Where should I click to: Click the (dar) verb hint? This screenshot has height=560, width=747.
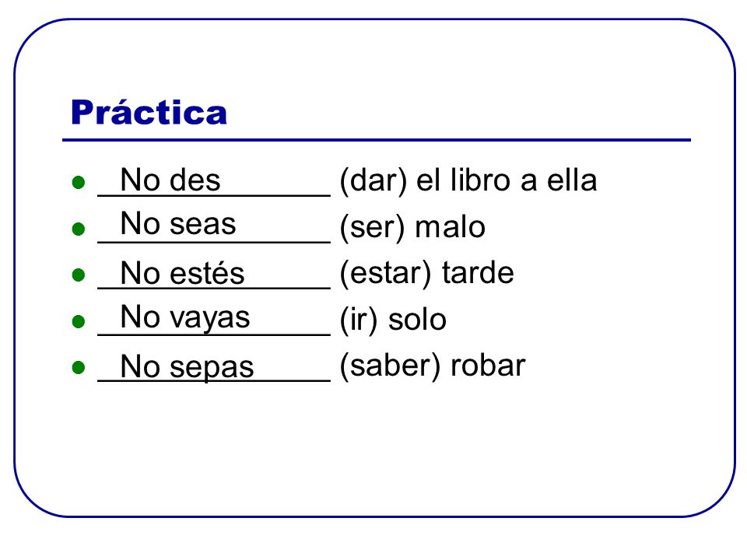[373, 181]
